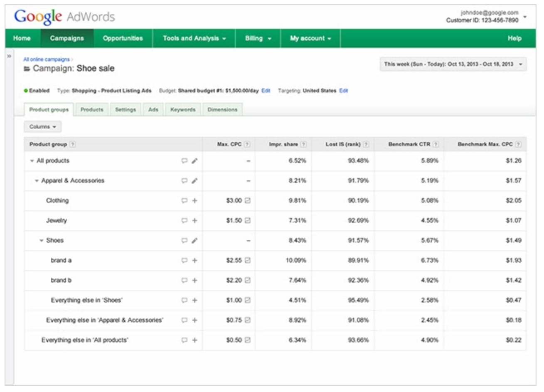Viewport: 544px width, 392px height.
Task: Switch to the Ads tab
Action: (x=153, y=110)
